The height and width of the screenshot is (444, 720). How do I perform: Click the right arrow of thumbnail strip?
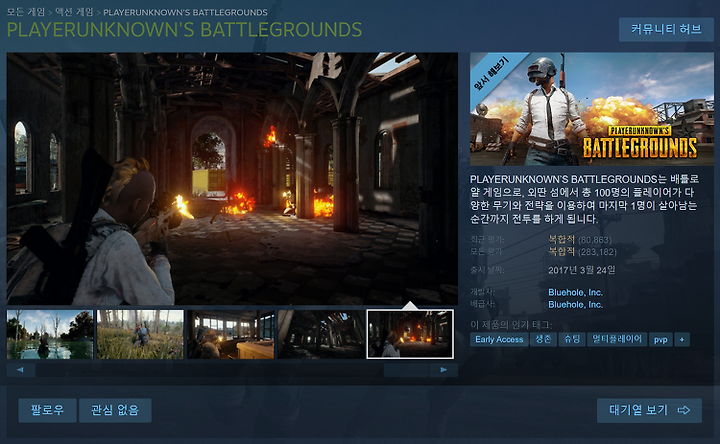[x=444, y=370]
